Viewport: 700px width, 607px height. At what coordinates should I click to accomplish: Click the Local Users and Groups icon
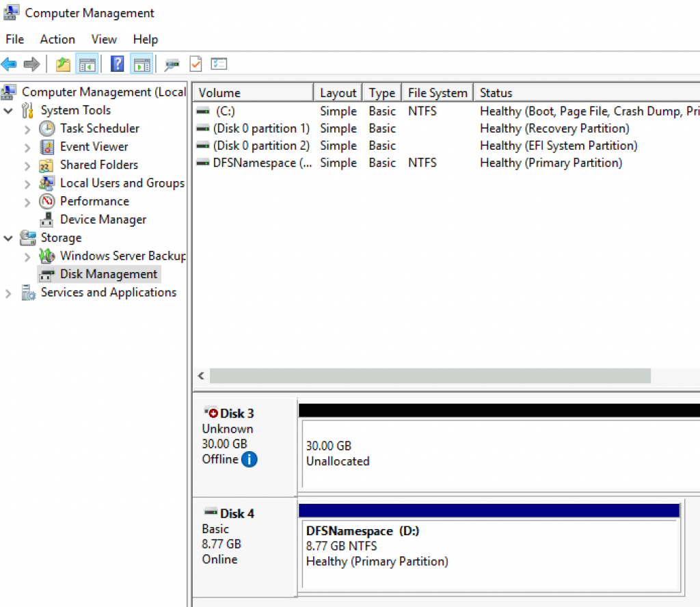coord(47,183)
